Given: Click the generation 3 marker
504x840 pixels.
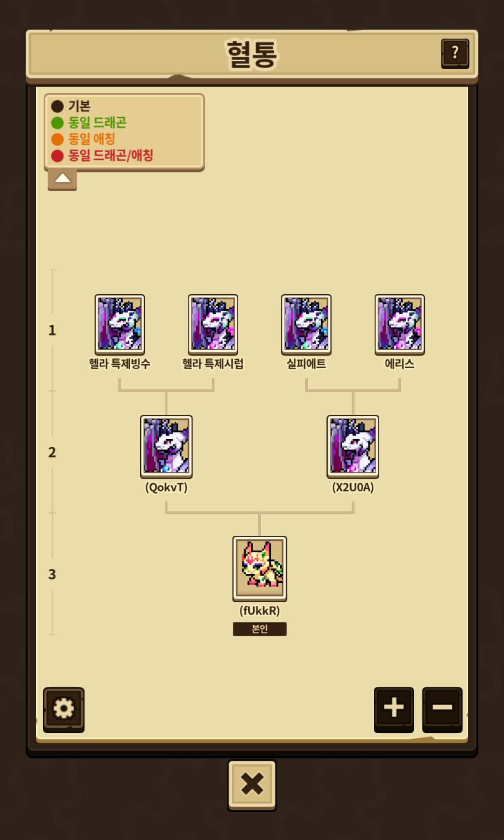Looking at the screenshot, I should coord(52,574).
